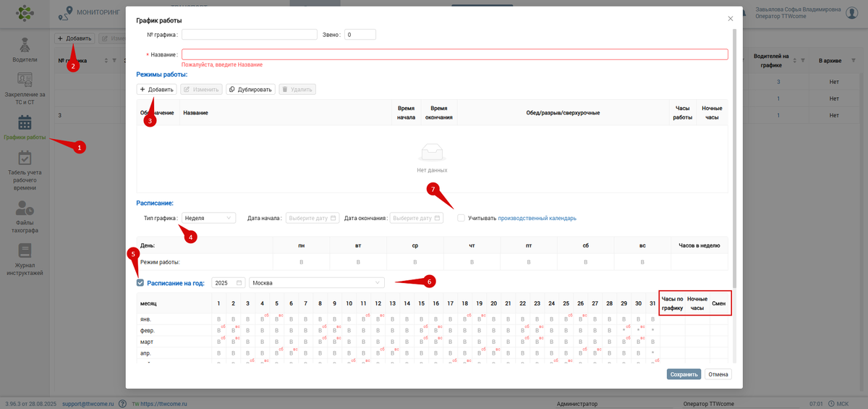Focus the Дата начала date field

312,218
